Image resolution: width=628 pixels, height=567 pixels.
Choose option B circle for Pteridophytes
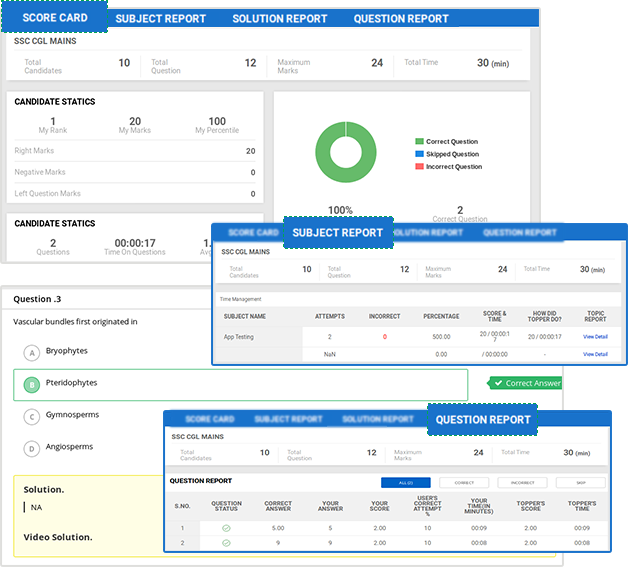[x=32, y=385]
